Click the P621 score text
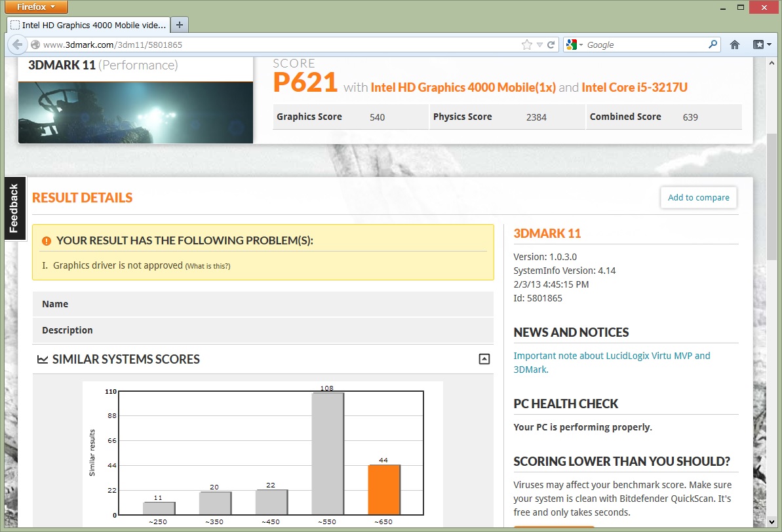Screen dimensions: 782x532 click(x=305, y=83)
